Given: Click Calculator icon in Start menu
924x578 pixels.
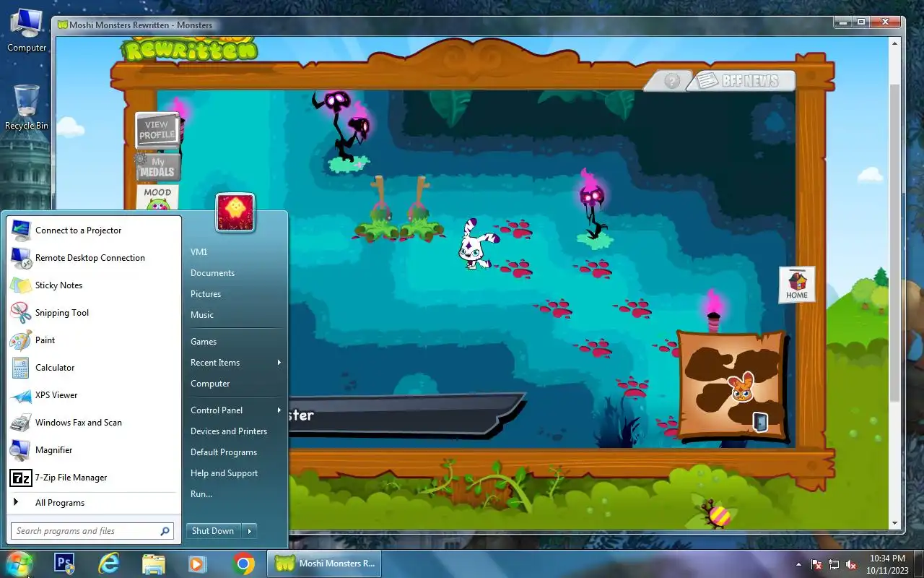Looking at the screenshot, I should [21, 368].
